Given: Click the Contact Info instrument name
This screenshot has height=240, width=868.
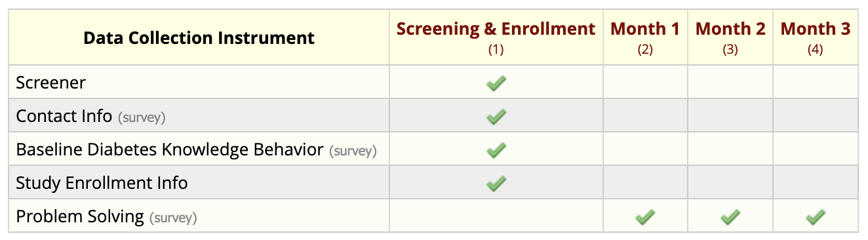Looking at the screenshot, I should [x=64, y=117].
